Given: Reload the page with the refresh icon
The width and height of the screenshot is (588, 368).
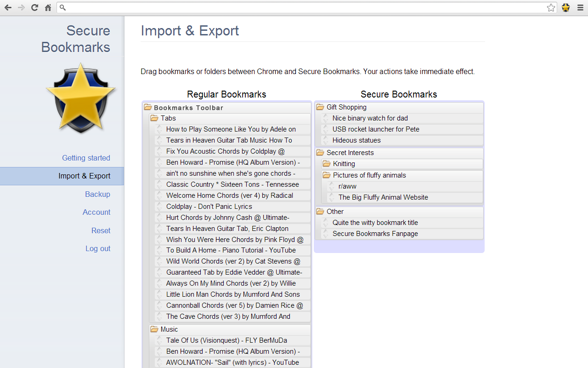Looking at the screenshot, I should coord(34,7).
